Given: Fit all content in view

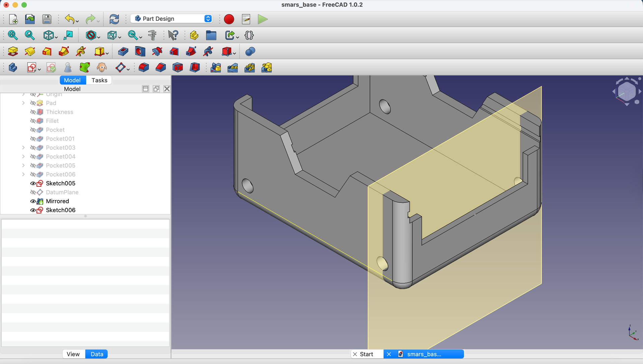Looking at the screenshot, I should coord(13,35).
